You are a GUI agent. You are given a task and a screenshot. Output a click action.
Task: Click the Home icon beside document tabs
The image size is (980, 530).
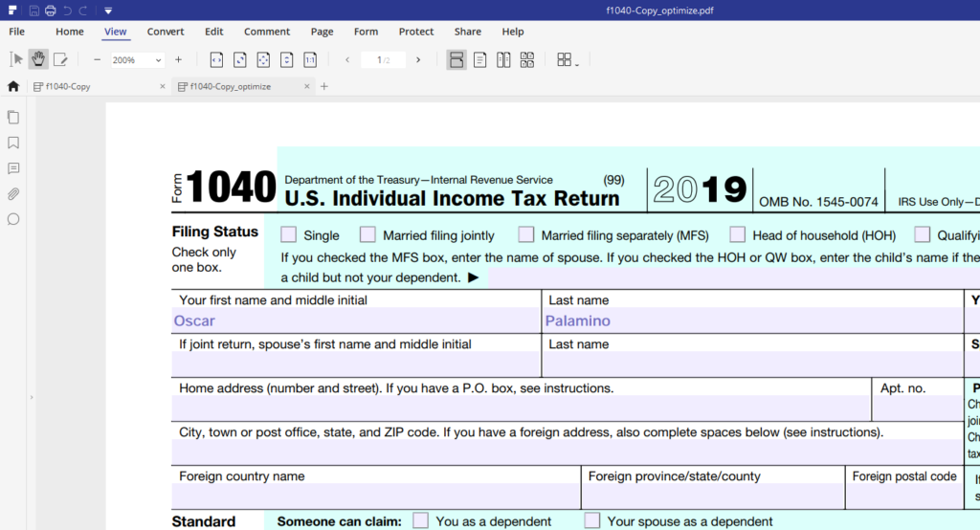pyautogui.click(x=13, y=86)
